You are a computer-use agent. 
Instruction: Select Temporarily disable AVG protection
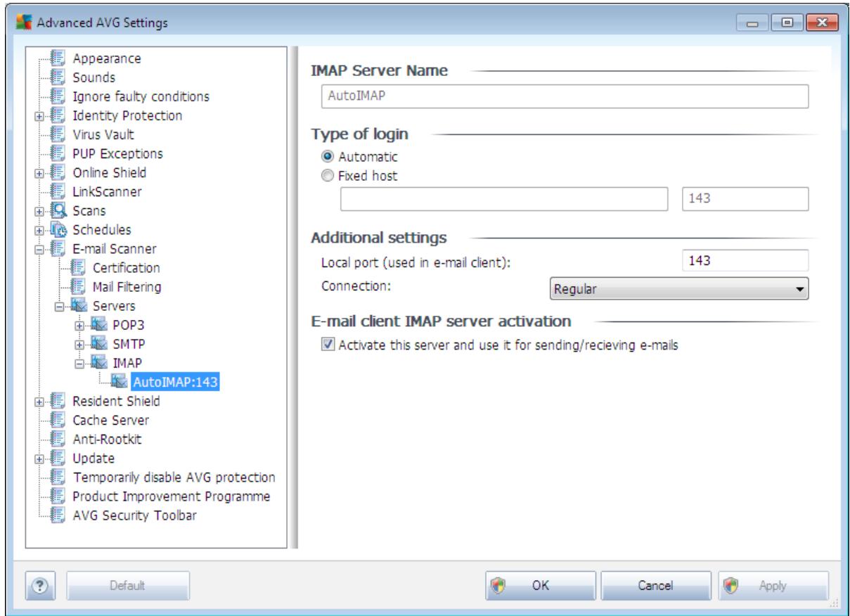click(x=174, y=477)
